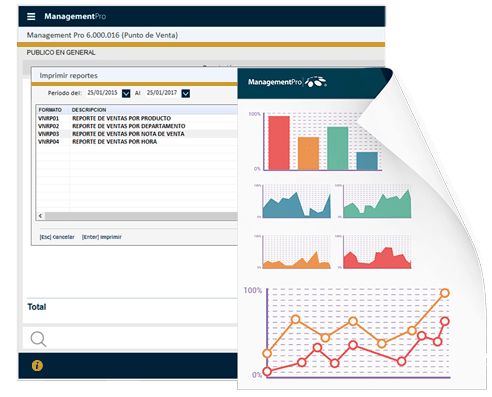Open the 'Periodo del' start date dropdown
This screenshot has height=397, width=492.
(126, 93)
